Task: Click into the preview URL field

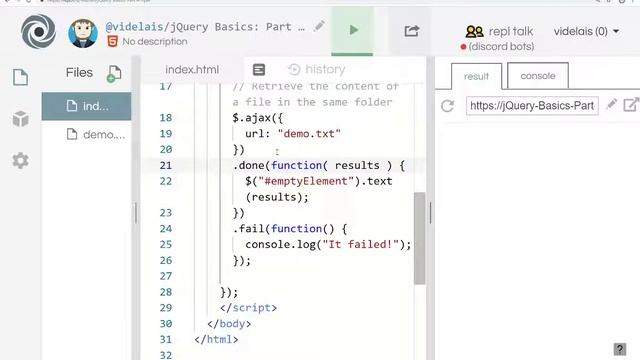Action: 532,106
